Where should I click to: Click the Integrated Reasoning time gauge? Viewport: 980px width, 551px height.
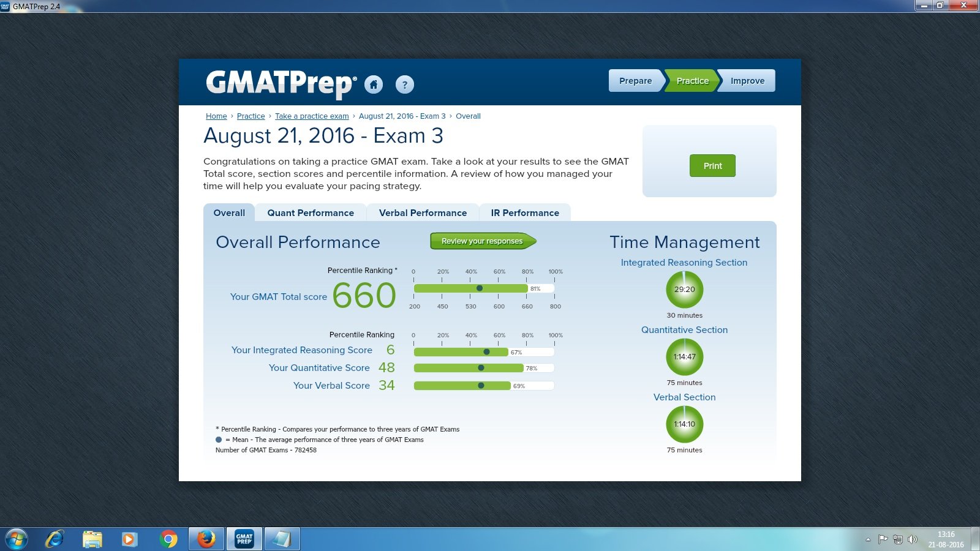tap(684, 290)
